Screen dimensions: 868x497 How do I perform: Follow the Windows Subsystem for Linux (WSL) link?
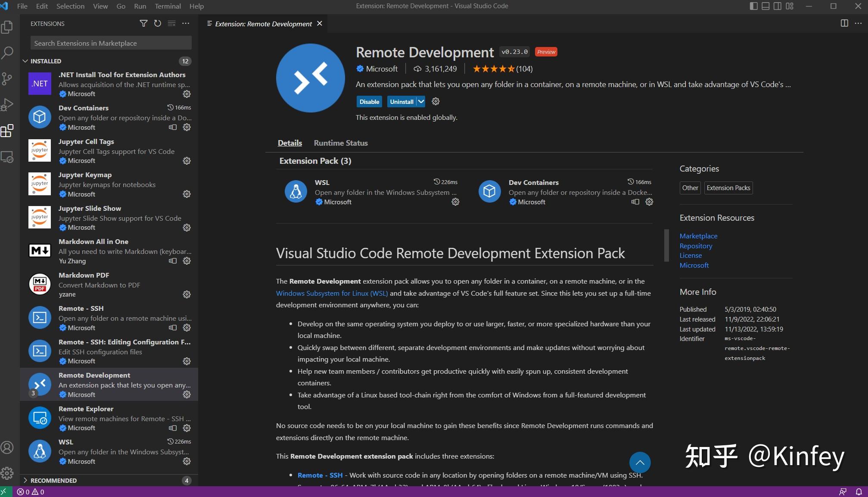332,293
